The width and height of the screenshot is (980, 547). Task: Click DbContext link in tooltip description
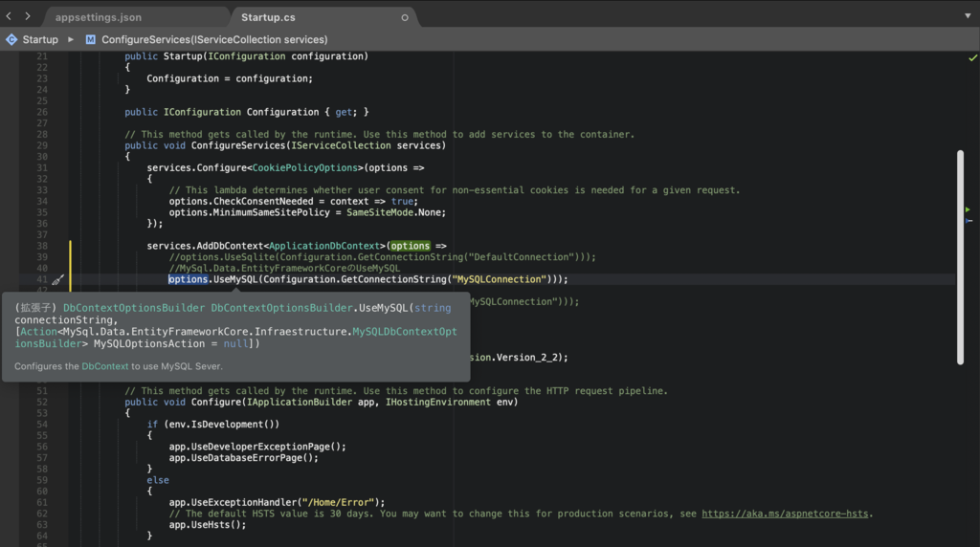105,366
